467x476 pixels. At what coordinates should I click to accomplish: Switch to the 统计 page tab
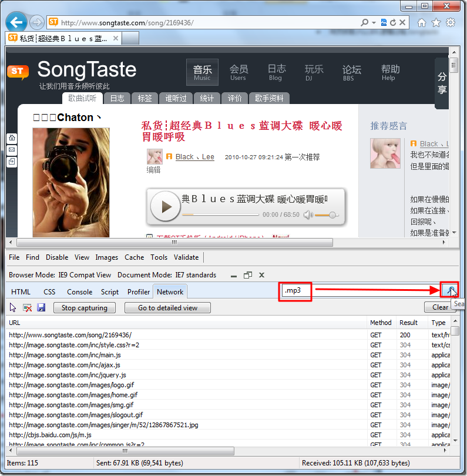[207, 98]
